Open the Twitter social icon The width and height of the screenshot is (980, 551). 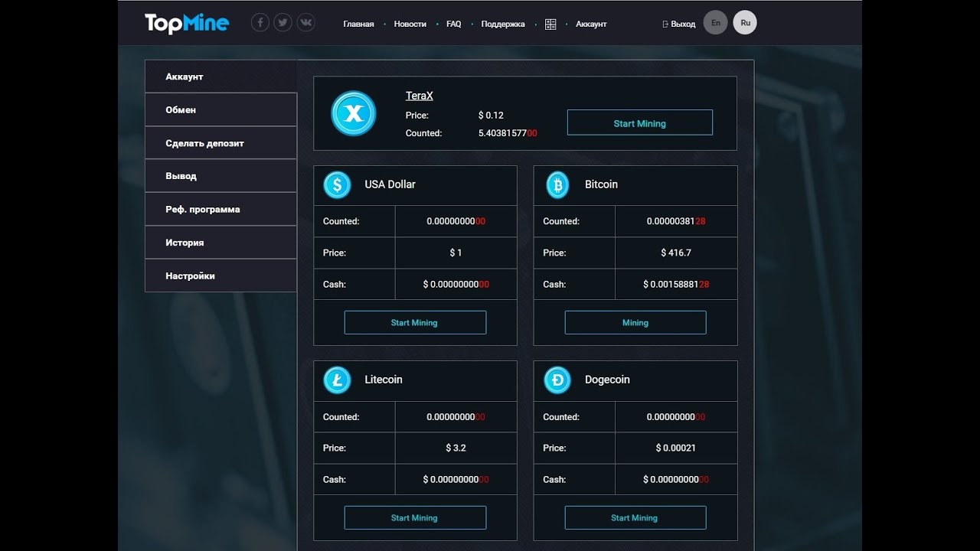283,23
